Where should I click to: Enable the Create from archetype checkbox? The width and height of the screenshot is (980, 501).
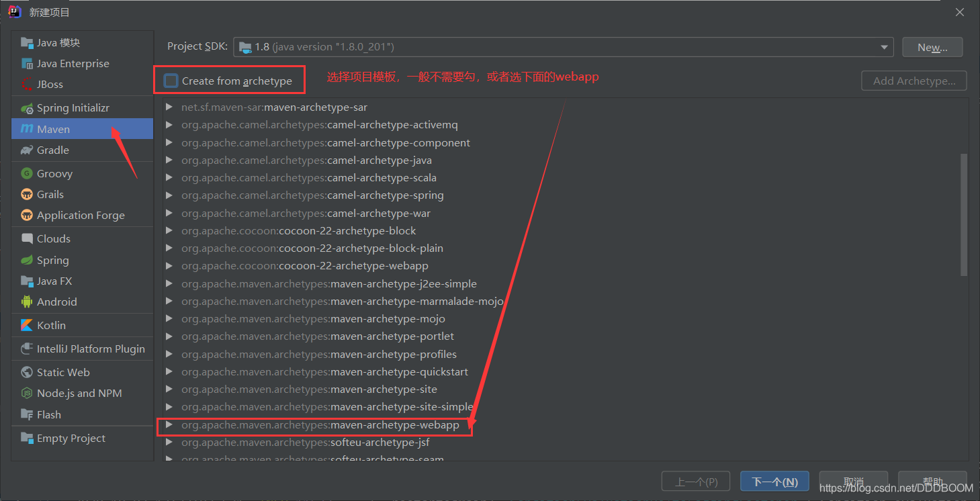(x=171, y=81)
